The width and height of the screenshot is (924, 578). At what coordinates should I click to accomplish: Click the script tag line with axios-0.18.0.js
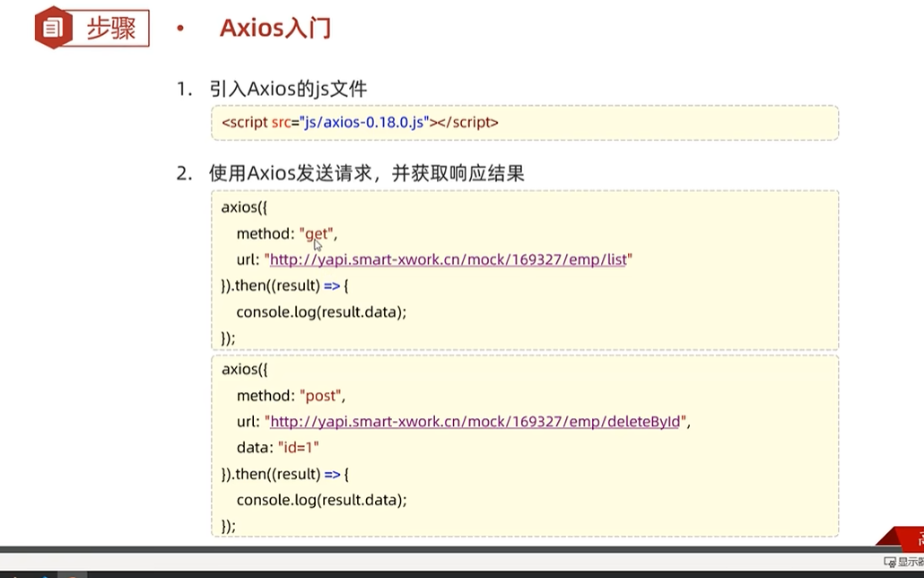pos(360,122)
